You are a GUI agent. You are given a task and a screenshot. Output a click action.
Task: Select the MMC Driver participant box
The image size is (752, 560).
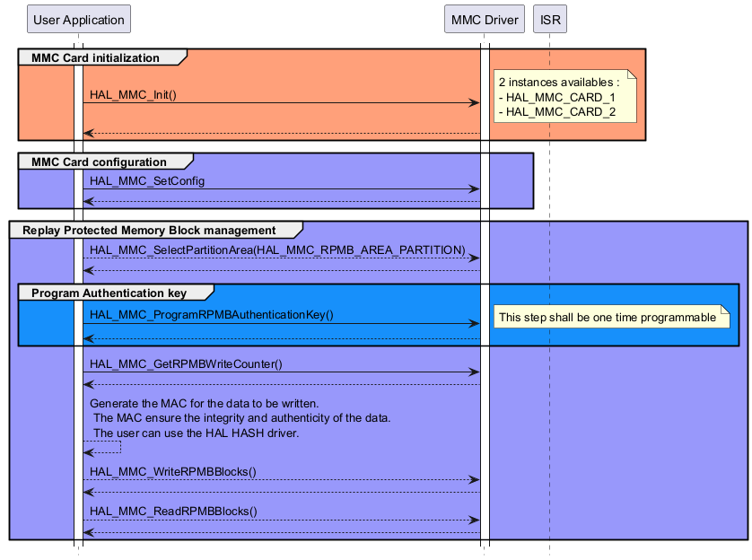485,20
